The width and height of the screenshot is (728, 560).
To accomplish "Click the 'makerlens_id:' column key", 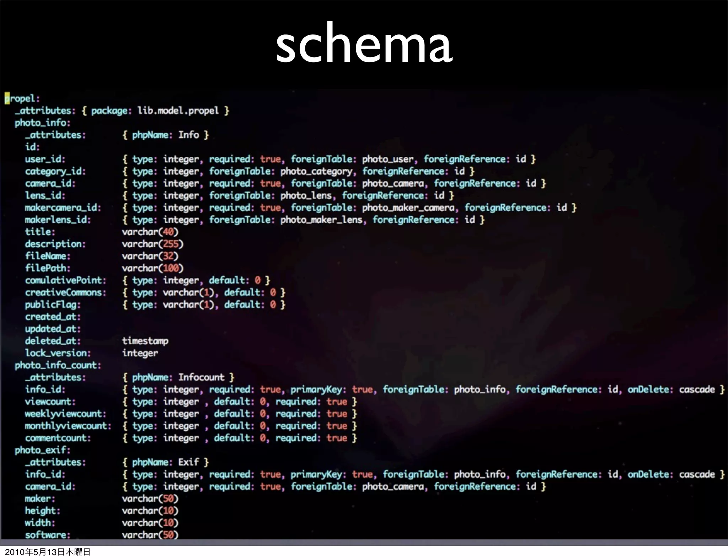I will [58, 220].
